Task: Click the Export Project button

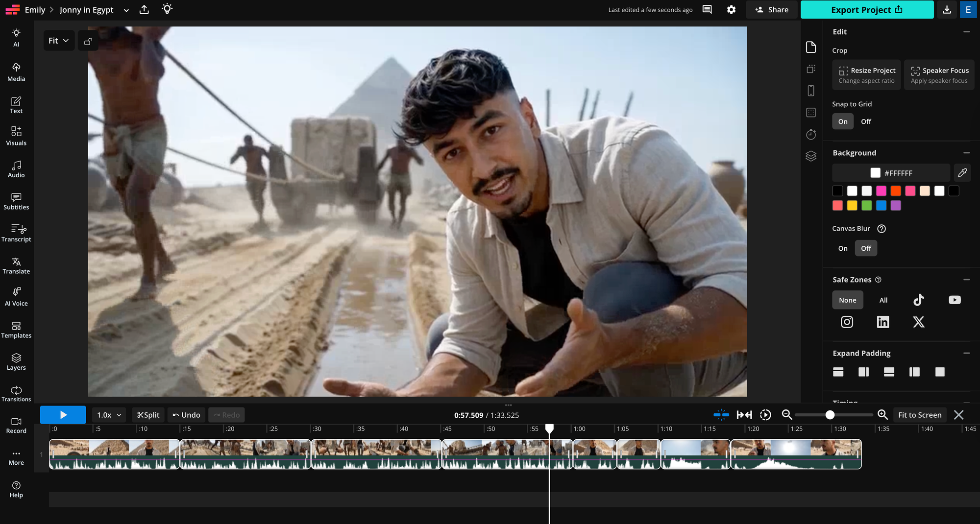Action: click(x=867, y=10)
